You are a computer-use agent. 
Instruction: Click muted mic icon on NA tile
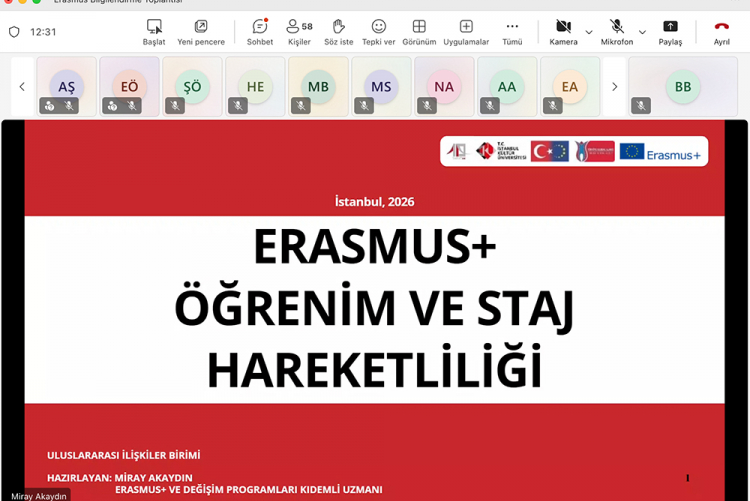[427, 106]
